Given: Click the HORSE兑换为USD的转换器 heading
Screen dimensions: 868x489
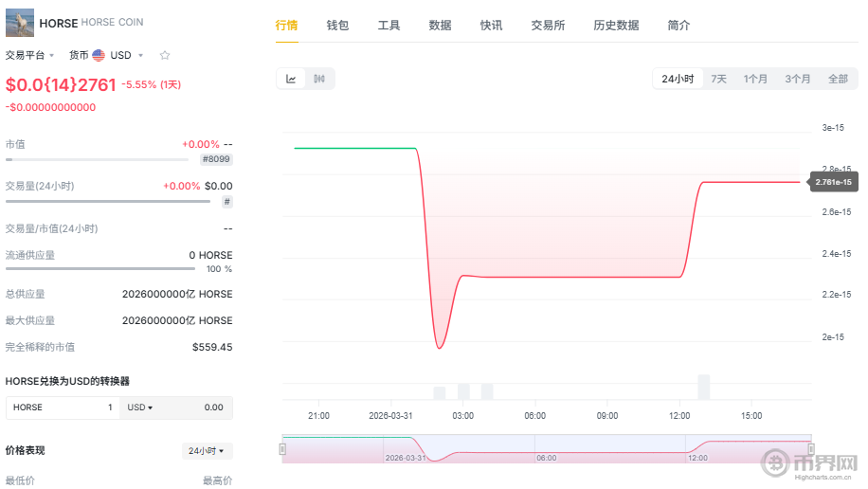Looking at the screenshot, I should tap(67, 382).
